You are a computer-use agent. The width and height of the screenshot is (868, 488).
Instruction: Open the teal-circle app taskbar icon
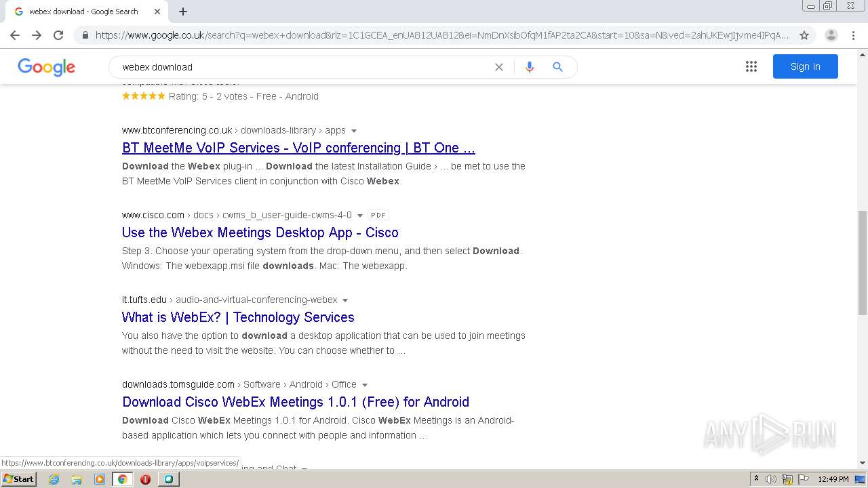(x=169, y=479)
